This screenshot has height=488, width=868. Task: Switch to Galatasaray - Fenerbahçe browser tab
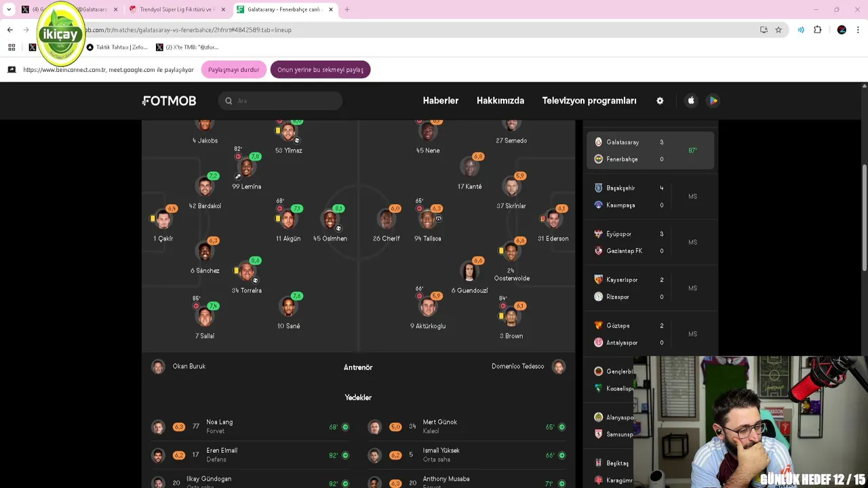(285, 9)
